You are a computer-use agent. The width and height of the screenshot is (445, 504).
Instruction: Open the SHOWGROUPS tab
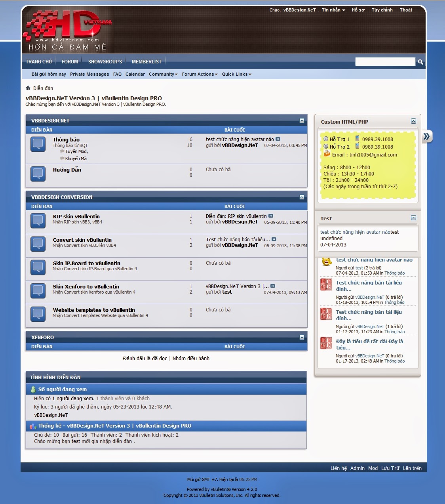[x=105, y=62]
